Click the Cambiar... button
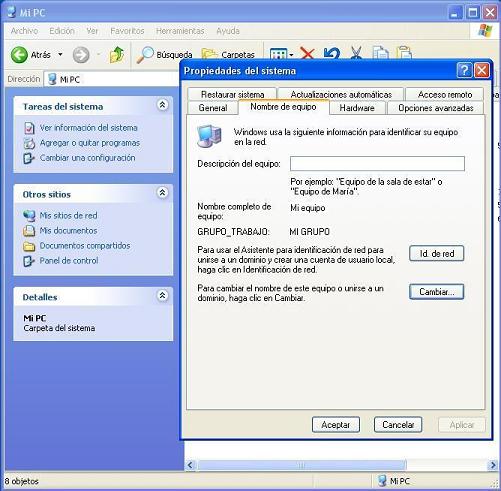 [x=437, y=292]
